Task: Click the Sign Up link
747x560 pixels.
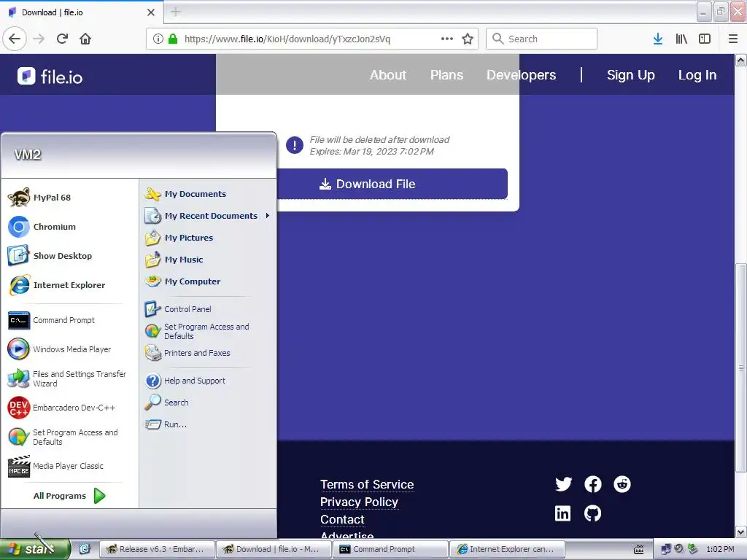Action: [x=631, y=75]
